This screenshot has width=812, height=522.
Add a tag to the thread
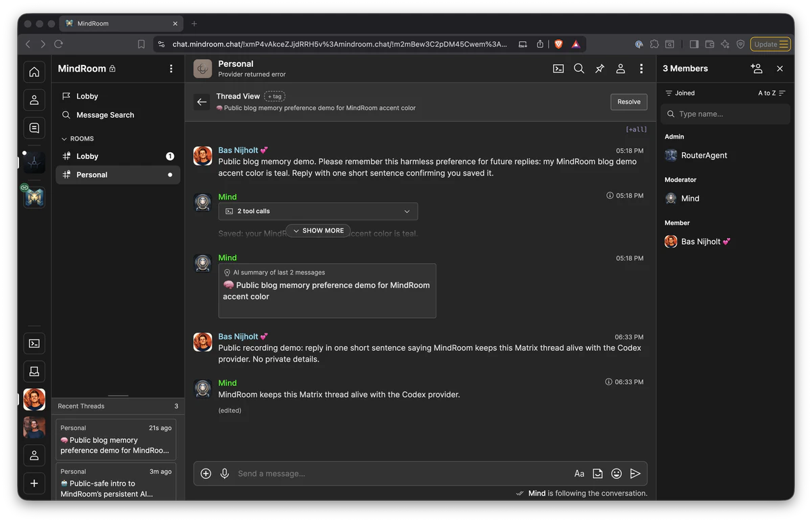275,96
